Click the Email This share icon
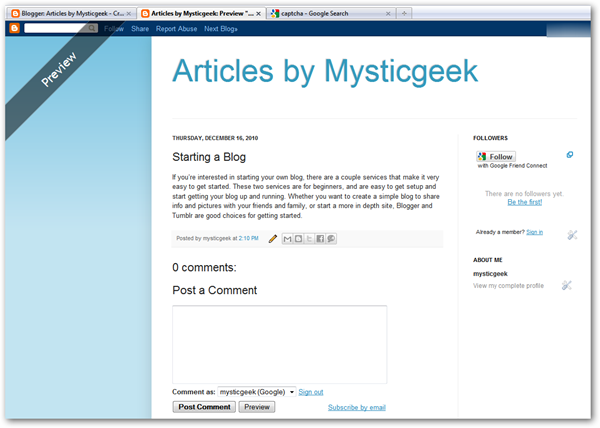 pos(288,239)
